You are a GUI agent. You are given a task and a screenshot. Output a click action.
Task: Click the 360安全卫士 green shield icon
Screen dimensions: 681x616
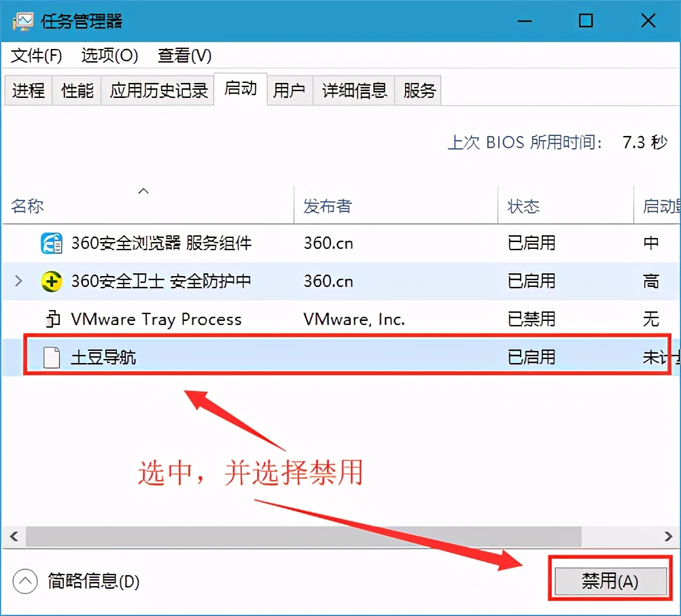[52, 281]
